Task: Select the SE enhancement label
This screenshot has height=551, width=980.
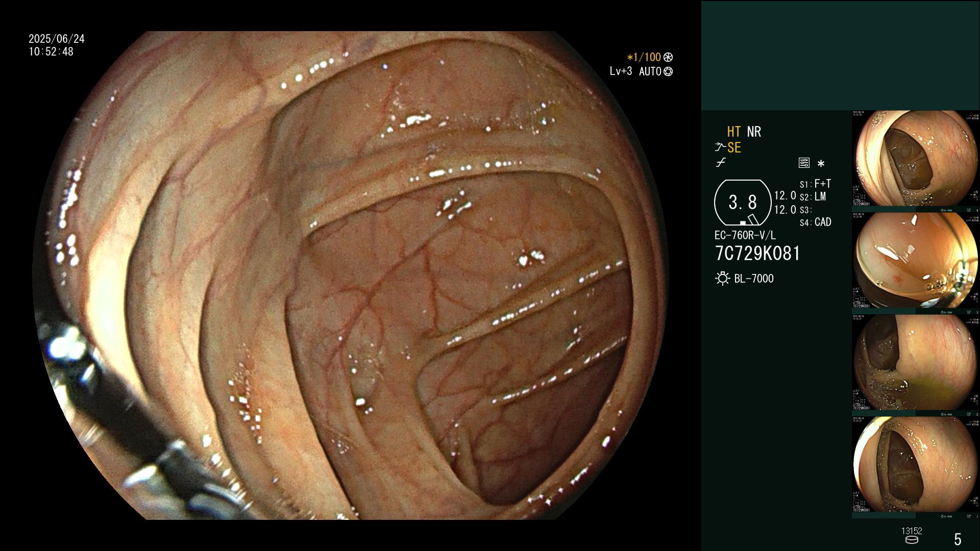Action: click(x=734, y=148)
